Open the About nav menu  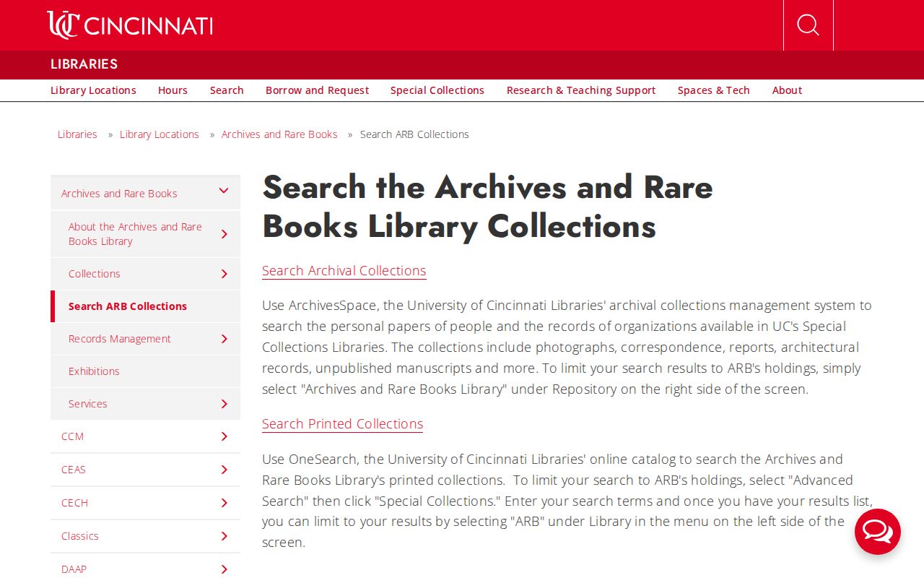pos(787,90)
